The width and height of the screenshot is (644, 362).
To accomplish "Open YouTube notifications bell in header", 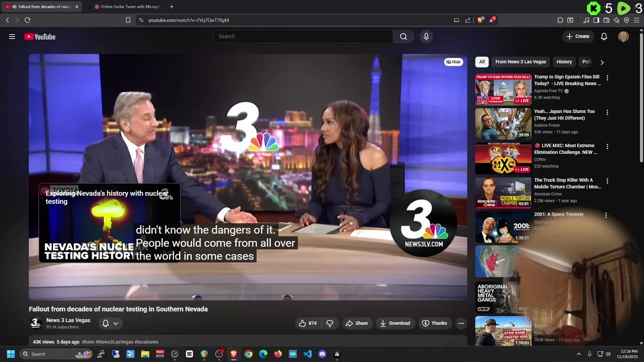I will point(604,36).
